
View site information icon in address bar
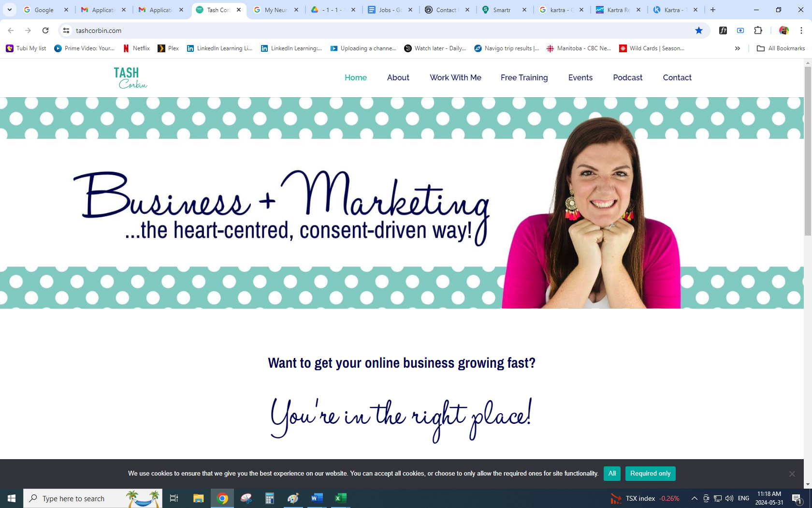click(66, 30)
